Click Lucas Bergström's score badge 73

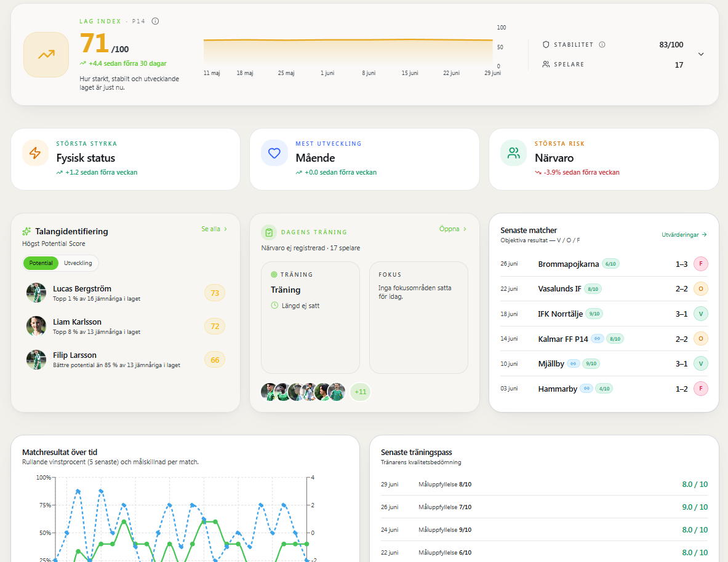tap(215, 293)
